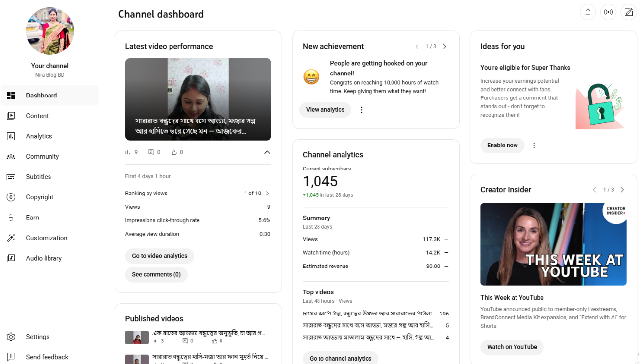Open the Earn monetization section
This screenshot has width=639, height=364.
[32, 217]
